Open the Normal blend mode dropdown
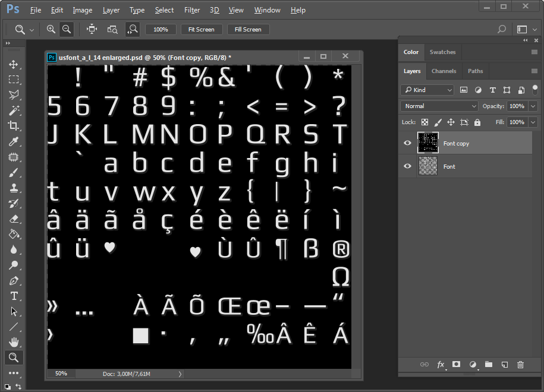544x392 pixels. coord(439,106)
